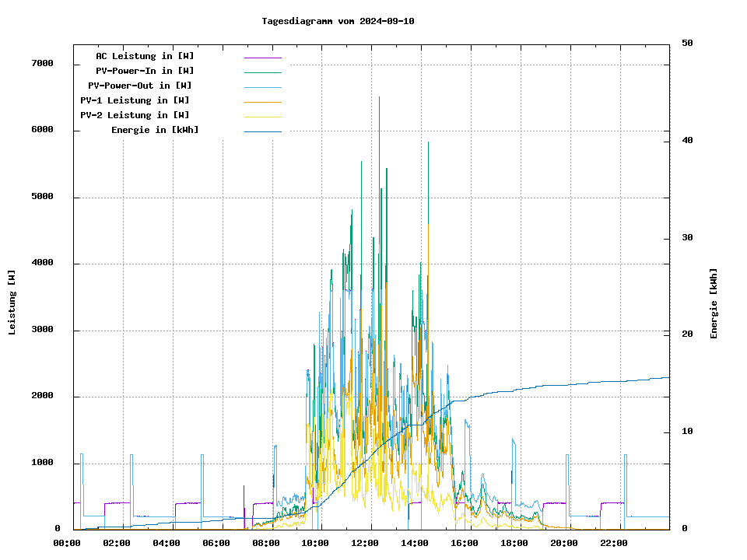
Task: Select the 'Energie in [kWh]' legend label
Action: coord(155,130)
